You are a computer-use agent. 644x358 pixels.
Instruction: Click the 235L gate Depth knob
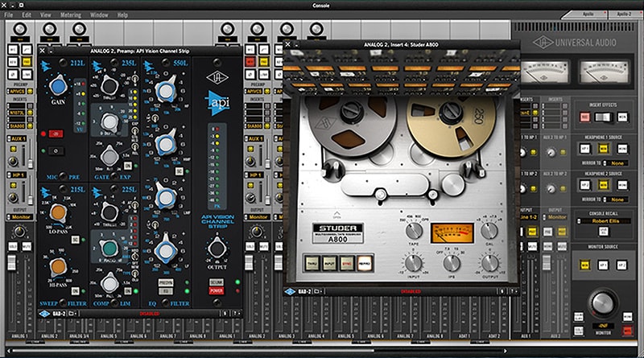pyautogui.click(x=109, y=122)
